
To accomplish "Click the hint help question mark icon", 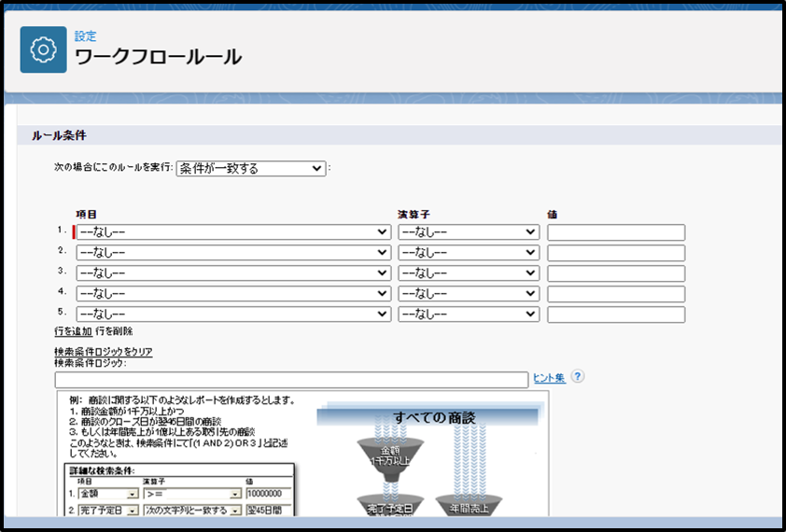I will pyautogui.click(x=578, y=377).
